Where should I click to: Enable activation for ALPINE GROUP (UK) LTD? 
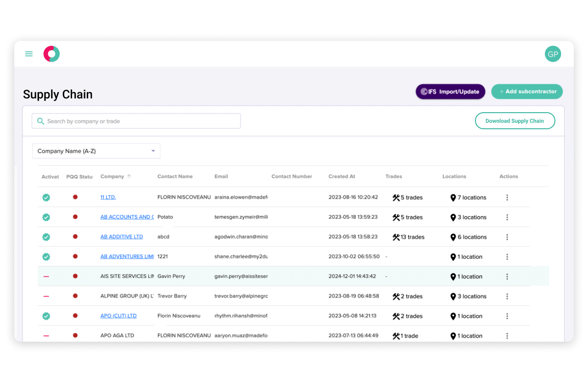click(x=46, y=296)
